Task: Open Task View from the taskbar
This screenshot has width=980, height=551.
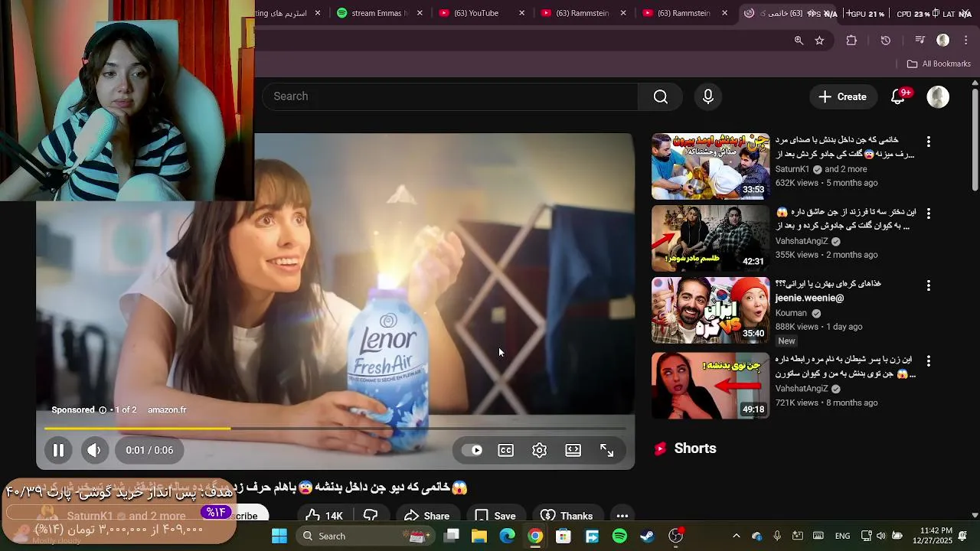Action: [452, 536]
